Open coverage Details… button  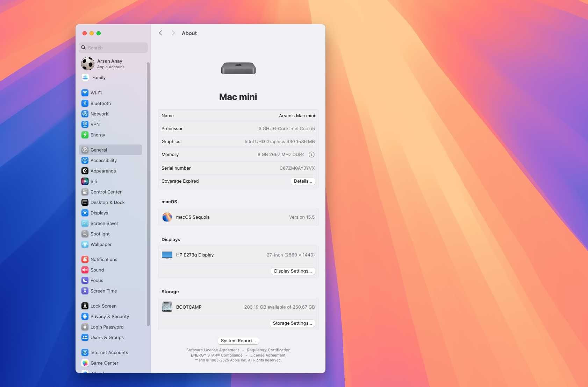(x=303, y=181)
